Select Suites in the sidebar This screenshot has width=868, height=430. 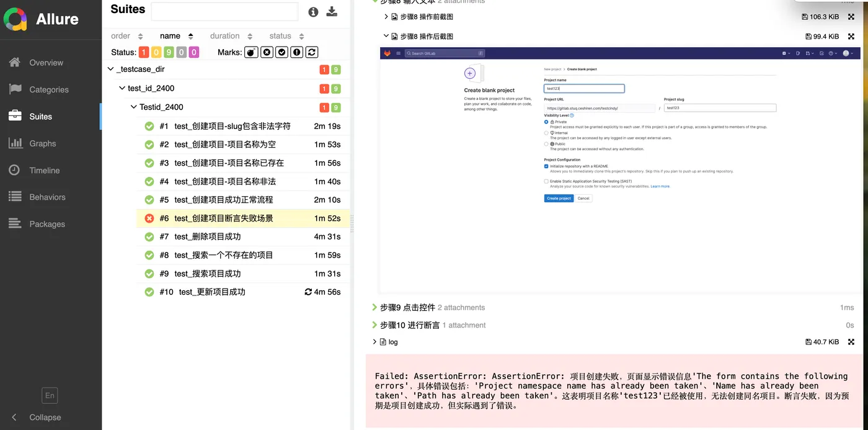(41, 116)
